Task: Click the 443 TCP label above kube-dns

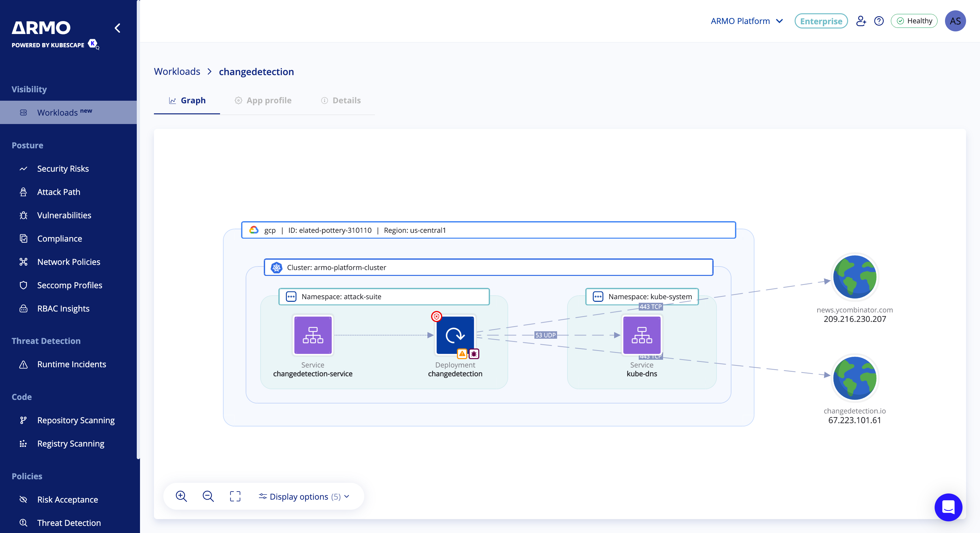Action: pyautogui.click(x=650, y=306)
